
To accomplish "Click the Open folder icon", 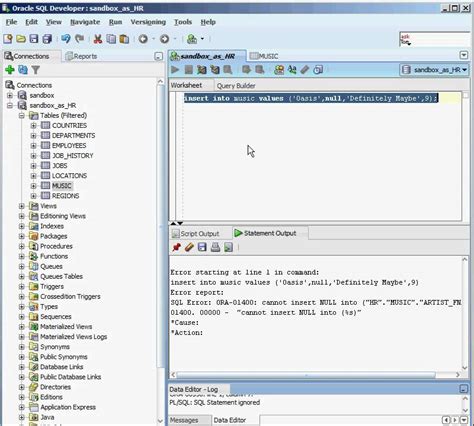I will (21, 39).
